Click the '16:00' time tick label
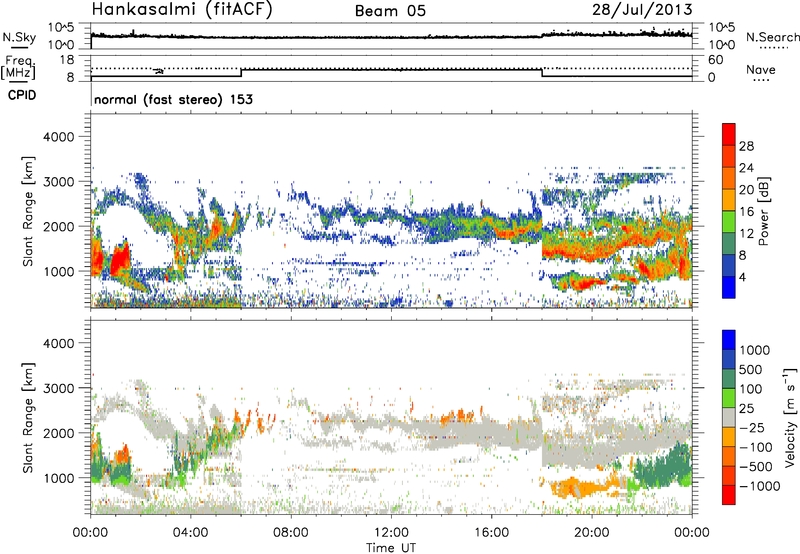Viewport: 800px width, 554px height. coord(491,533)
